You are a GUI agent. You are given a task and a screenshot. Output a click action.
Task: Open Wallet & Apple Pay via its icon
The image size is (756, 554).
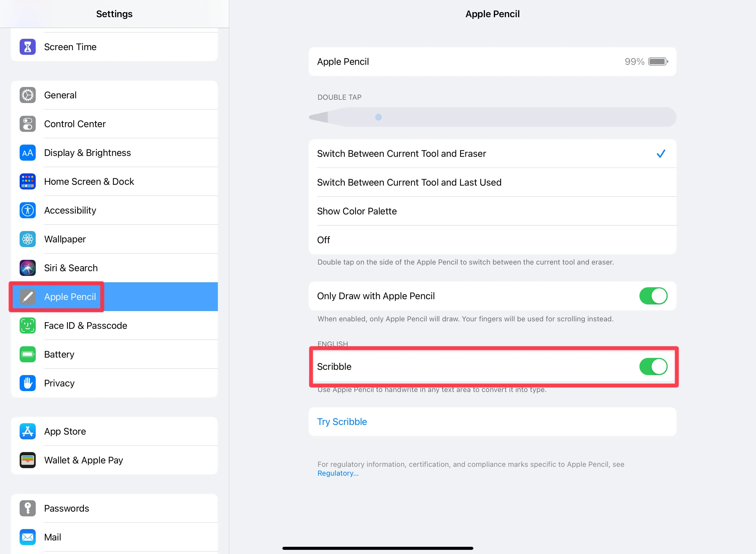point(27,460)
